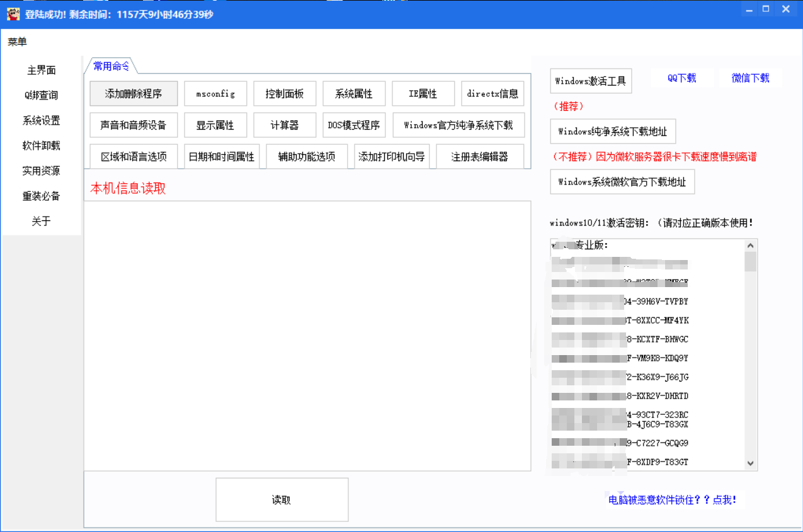Click Windows系统微软官方下载地址 button
This screenshot has height=532, width=803.
(x=622, y=182)
